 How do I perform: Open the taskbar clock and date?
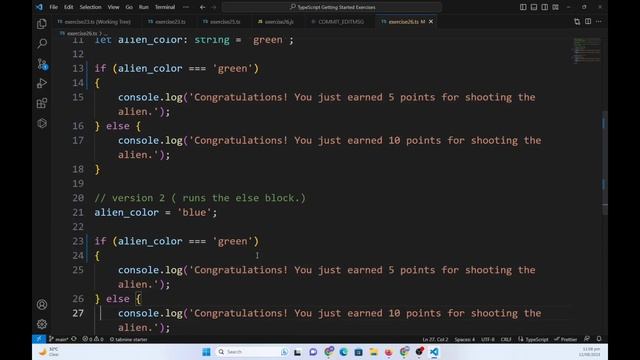coord(590,352)
